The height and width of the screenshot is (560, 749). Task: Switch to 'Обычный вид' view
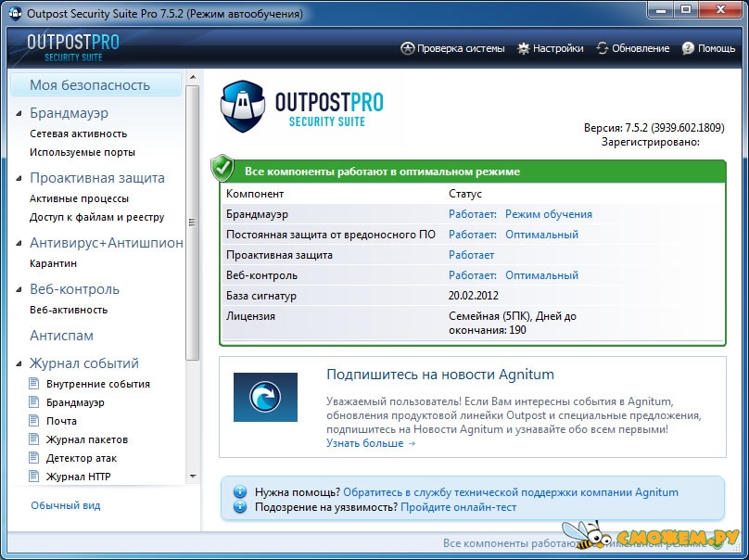pyautogui.click(x=66, y=505)
